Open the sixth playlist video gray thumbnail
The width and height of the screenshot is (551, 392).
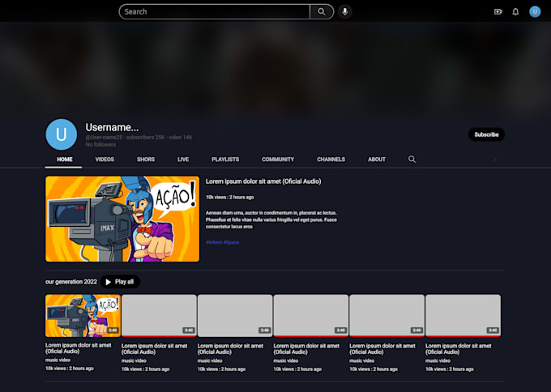coord(463,315)
